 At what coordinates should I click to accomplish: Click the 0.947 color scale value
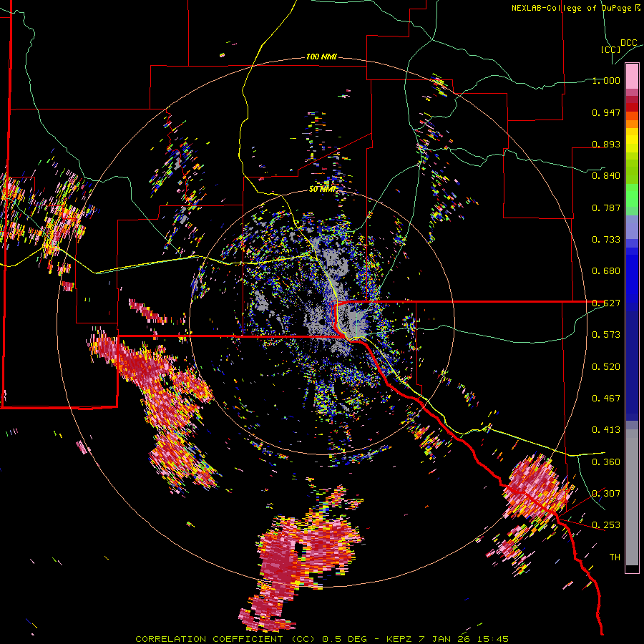point(606,112)
